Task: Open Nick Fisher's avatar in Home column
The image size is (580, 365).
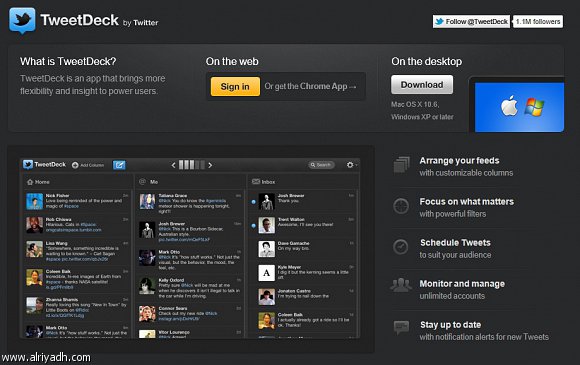Action: 34,202
